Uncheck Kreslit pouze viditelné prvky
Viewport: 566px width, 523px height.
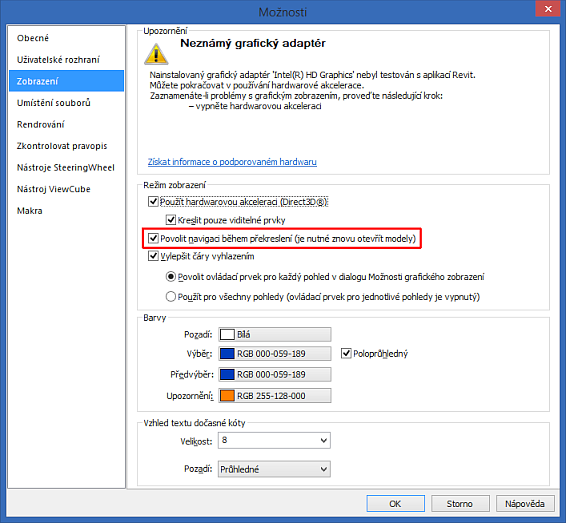coord(170,219)
